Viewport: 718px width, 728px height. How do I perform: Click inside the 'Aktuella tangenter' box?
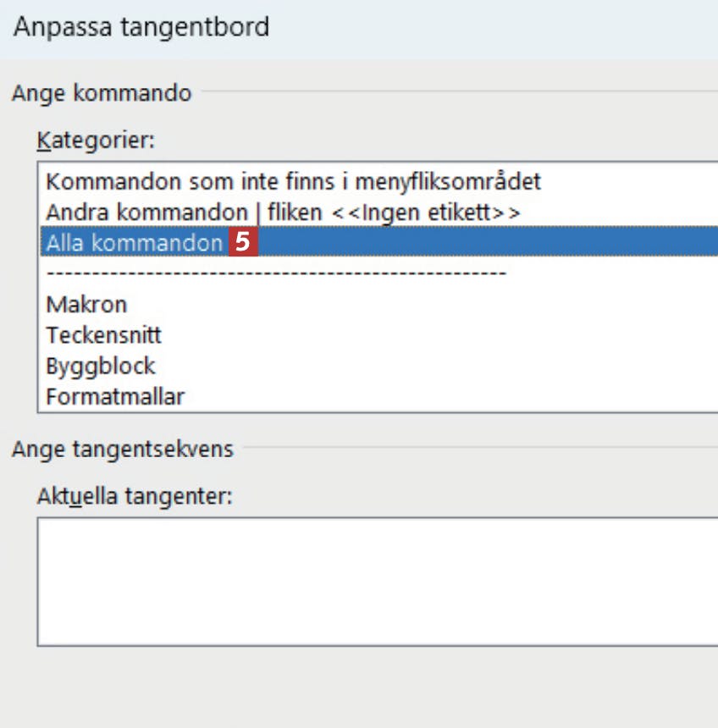coord(377,581)
